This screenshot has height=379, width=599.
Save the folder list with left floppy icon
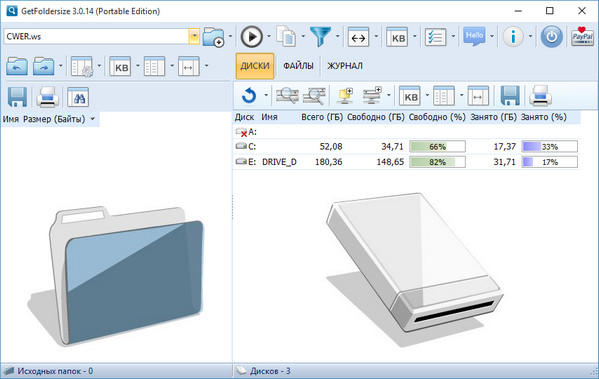[x=17, y=97]
